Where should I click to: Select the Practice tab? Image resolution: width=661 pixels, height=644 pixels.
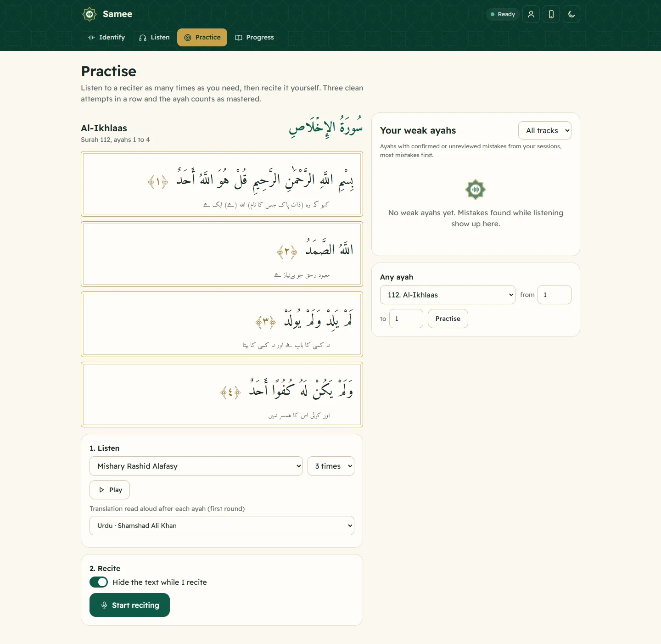click(202, 38)
